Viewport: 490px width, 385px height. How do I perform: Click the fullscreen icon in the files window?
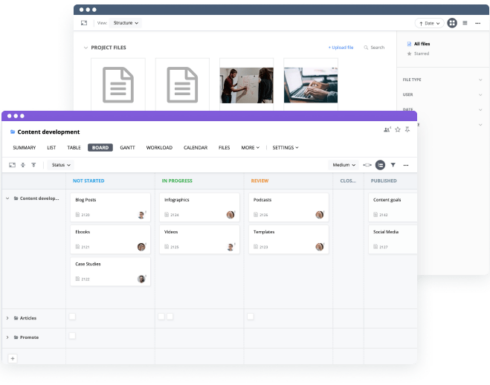(84, 23)
